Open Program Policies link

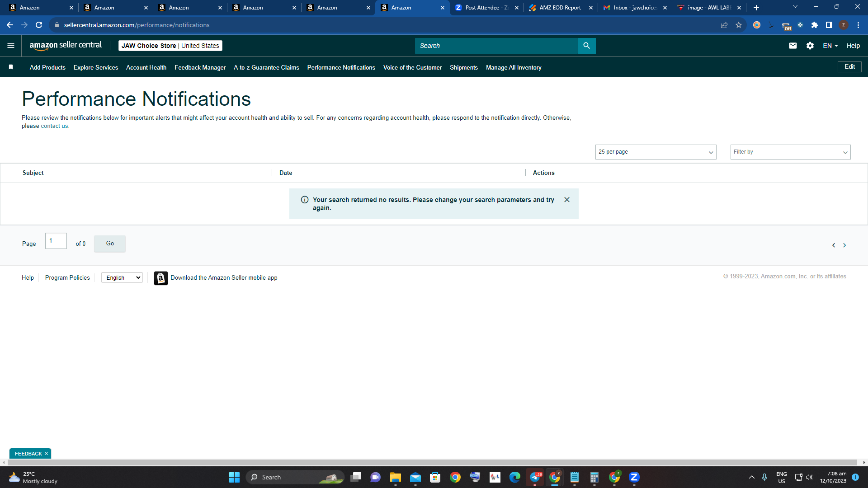(x=67, y=277)
